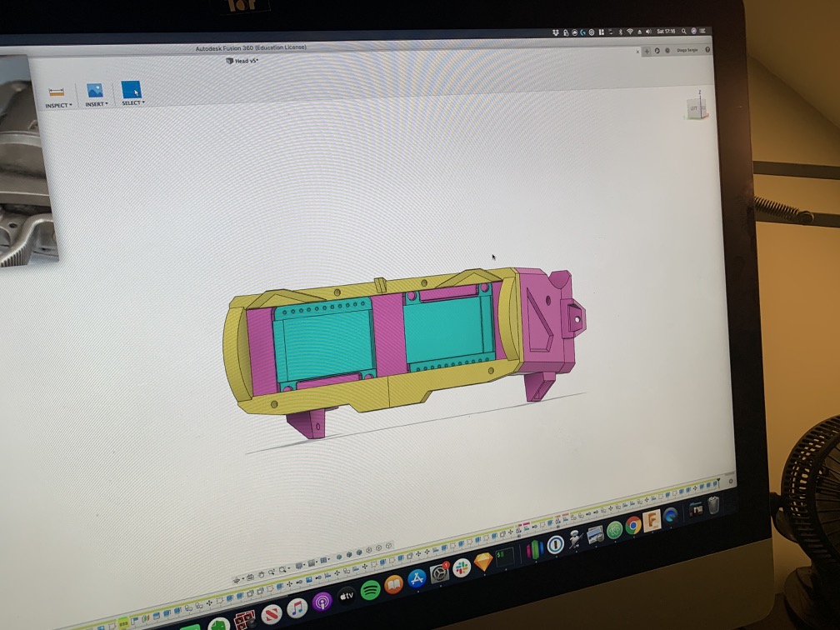
Task: Open Spotify from the Dock
Action: click(370, 590)
